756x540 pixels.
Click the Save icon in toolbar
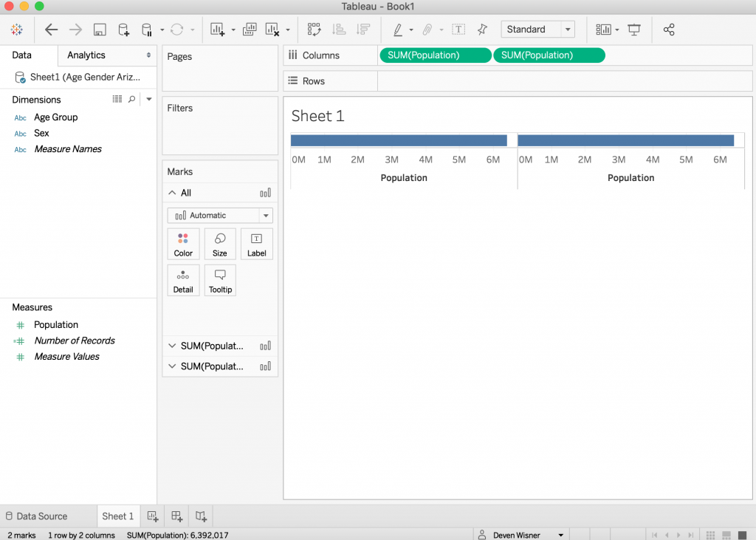[x=100, y=30]
